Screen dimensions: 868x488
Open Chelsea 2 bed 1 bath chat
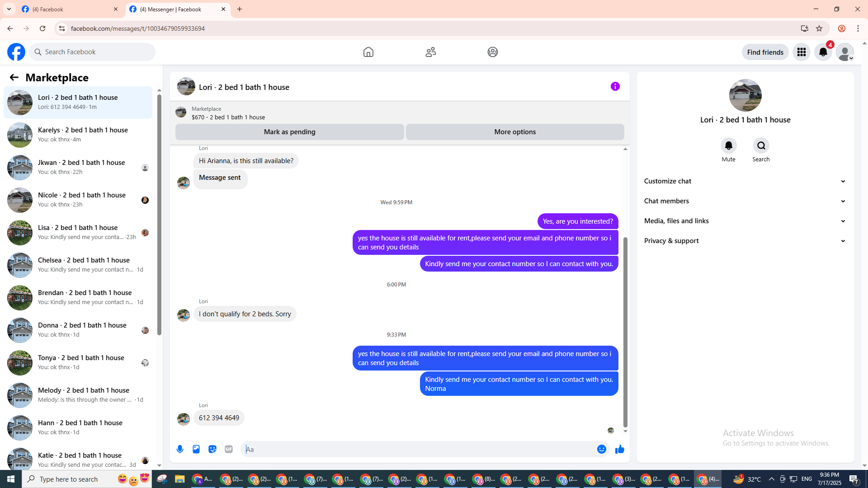[78, 265]
